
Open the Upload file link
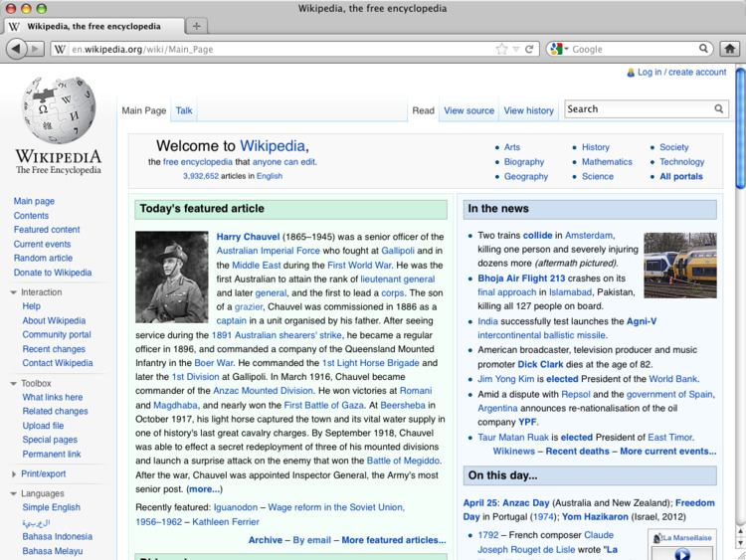[43, 426]
